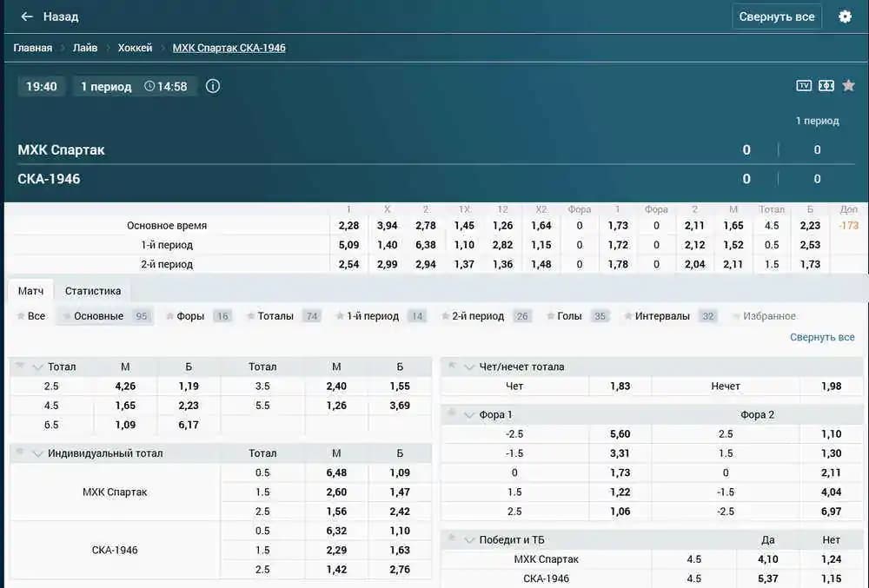Open additional markets -173 in Основное время row

848,225
